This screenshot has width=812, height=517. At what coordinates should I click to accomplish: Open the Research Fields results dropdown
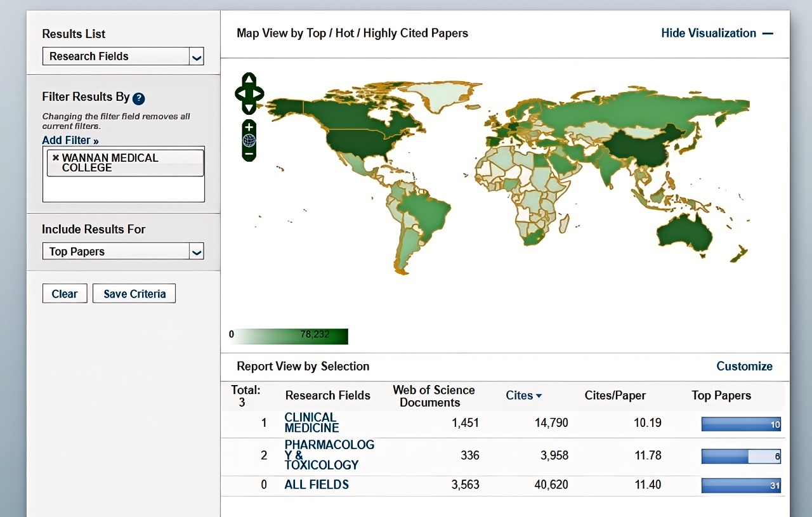(197, 57)
